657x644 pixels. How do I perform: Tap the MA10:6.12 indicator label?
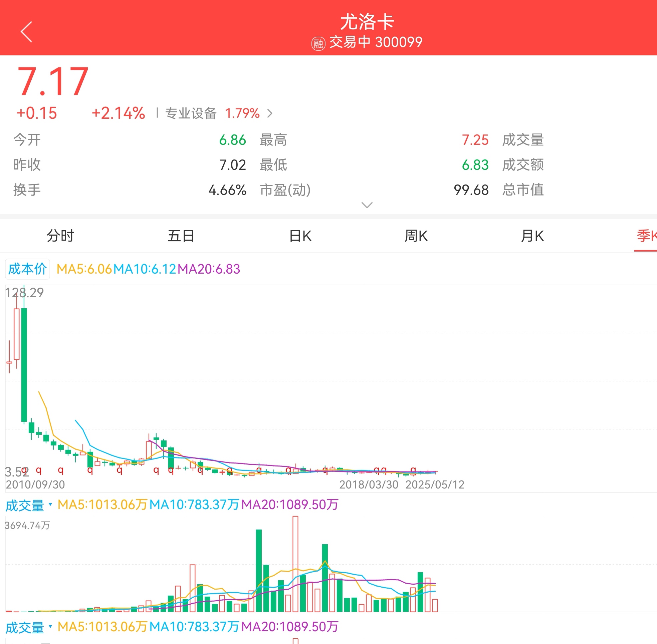145,269
